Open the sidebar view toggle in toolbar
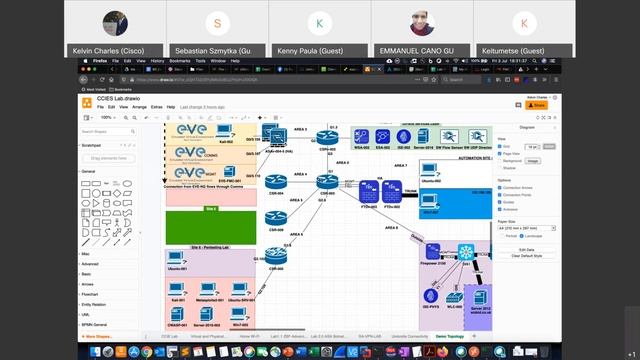This screenshot has width=640, height=360. [87, 118]
